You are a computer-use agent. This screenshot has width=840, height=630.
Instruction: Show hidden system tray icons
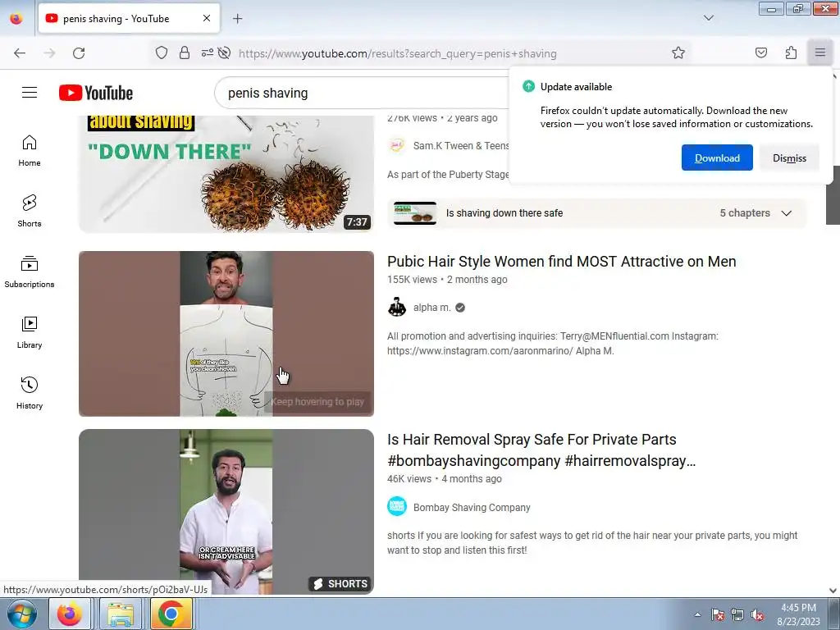point(697,614)
